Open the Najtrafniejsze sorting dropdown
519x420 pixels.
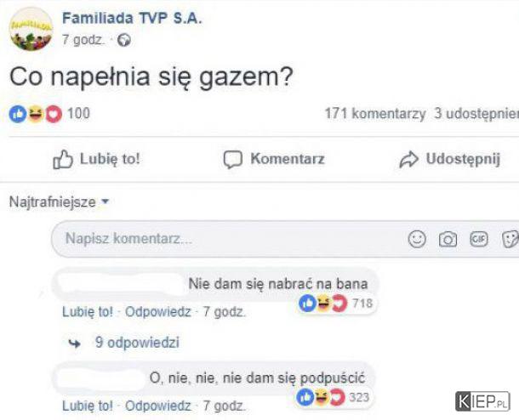tap(59, 201)
